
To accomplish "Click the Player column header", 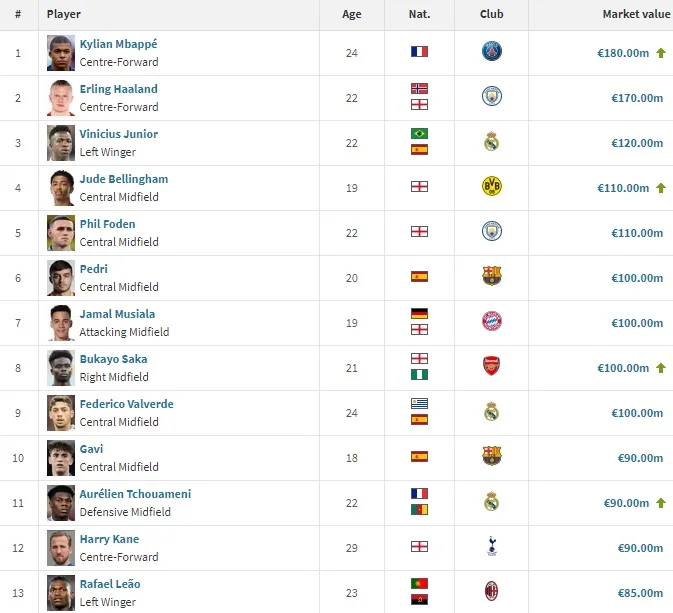I will click(64, 15).
